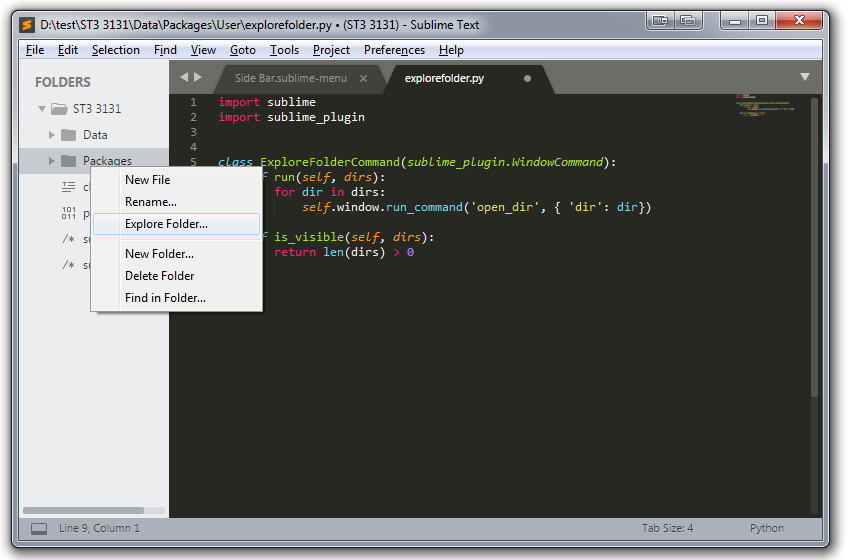
Task: Collapse the ST3 3131 folder tree
Action: (42, 109)
